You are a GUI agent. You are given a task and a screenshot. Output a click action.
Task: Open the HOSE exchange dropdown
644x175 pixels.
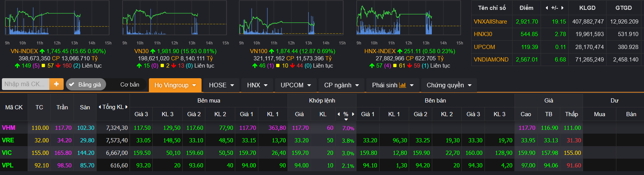222,85
